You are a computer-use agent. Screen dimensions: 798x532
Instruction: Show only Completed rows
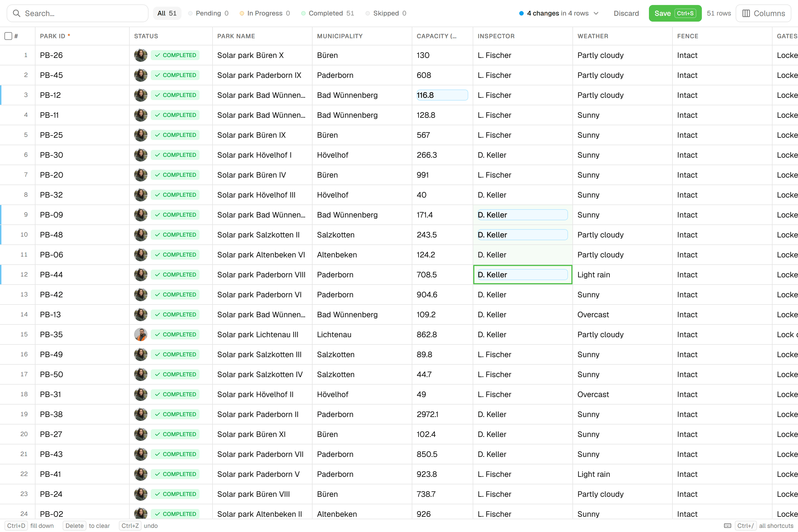[x=328, y=13]
